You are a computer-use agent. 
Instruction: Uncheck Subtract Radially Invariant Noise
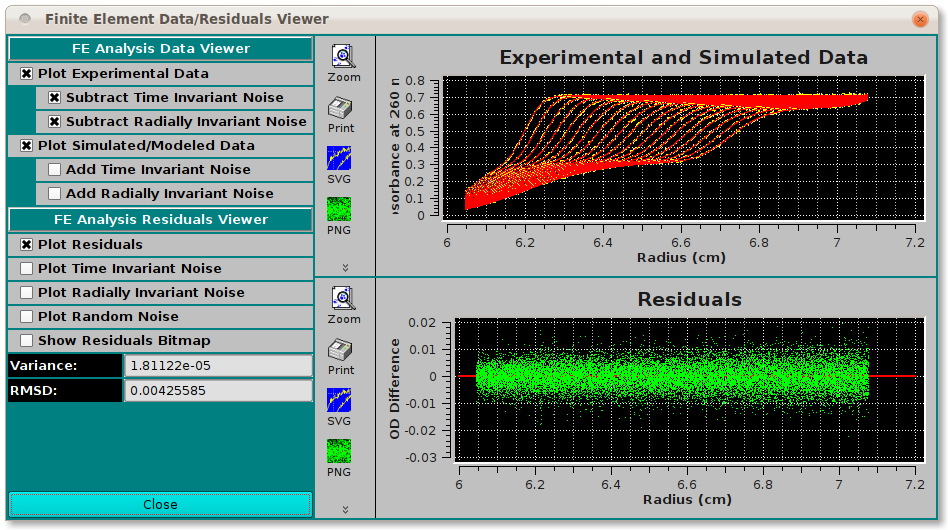54,122
